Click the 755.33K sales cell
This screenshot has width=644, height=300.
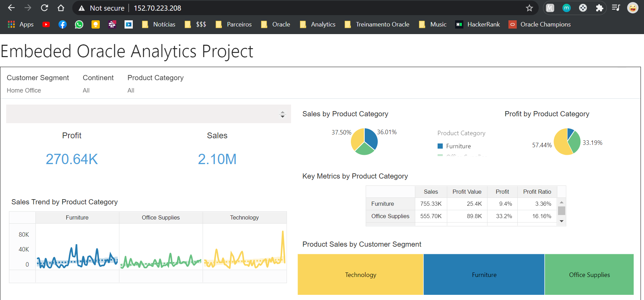pyautogui.click(x=431, y=204)
